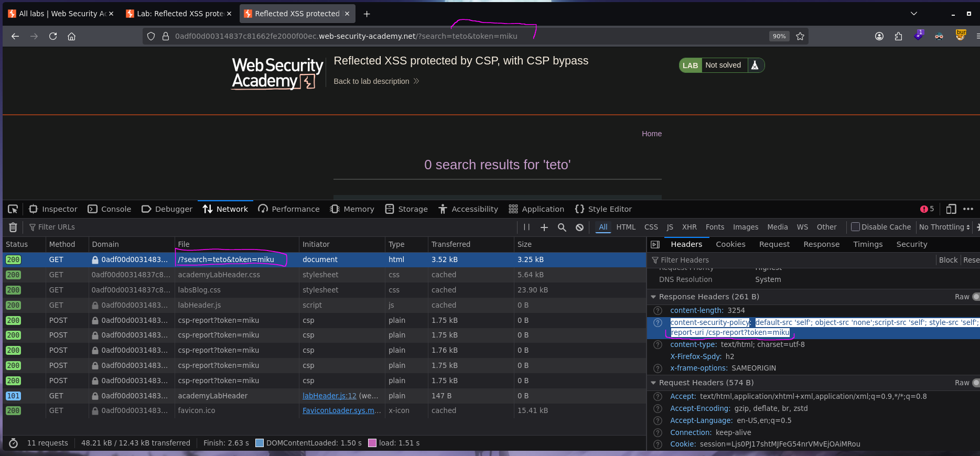Switch to All labs browser tab
This screenshot has height=456, width=980.
60,14
